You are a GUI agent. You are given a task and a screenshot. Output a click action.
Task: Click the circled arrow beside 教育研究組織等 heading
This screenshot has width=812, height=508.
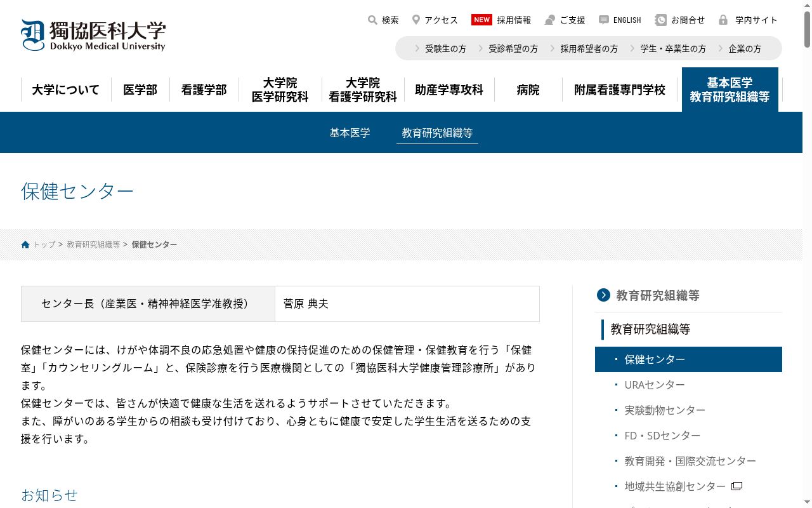pyautogui.click(x=603, y=295)
